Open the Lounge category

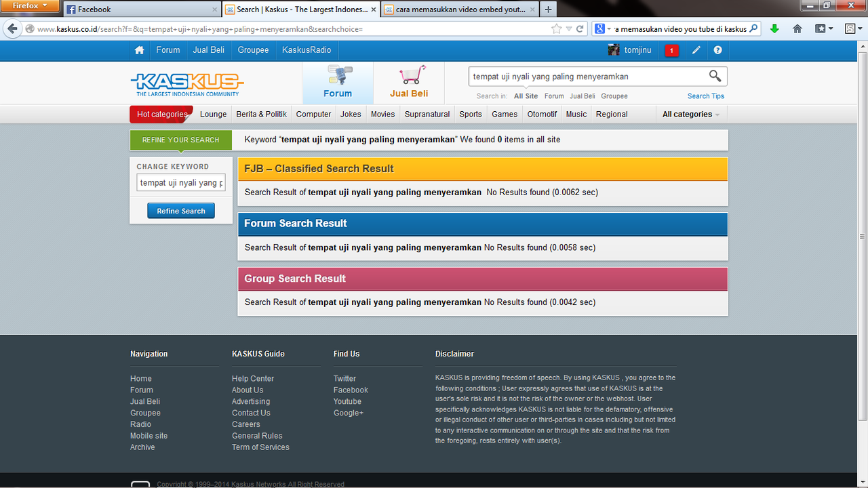click(x=214, y=115)
